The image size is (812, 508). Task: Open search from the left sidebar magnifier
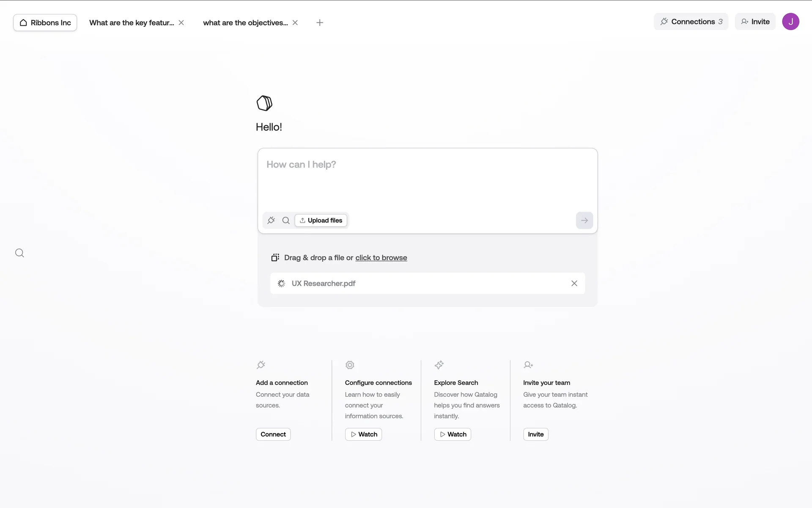coord(19,253)
